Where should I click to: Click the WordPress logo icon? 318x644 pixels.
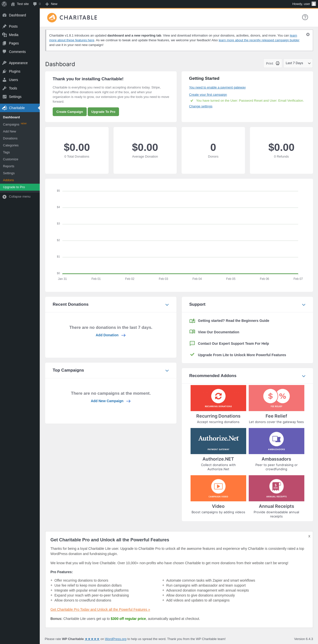[4, 4]
